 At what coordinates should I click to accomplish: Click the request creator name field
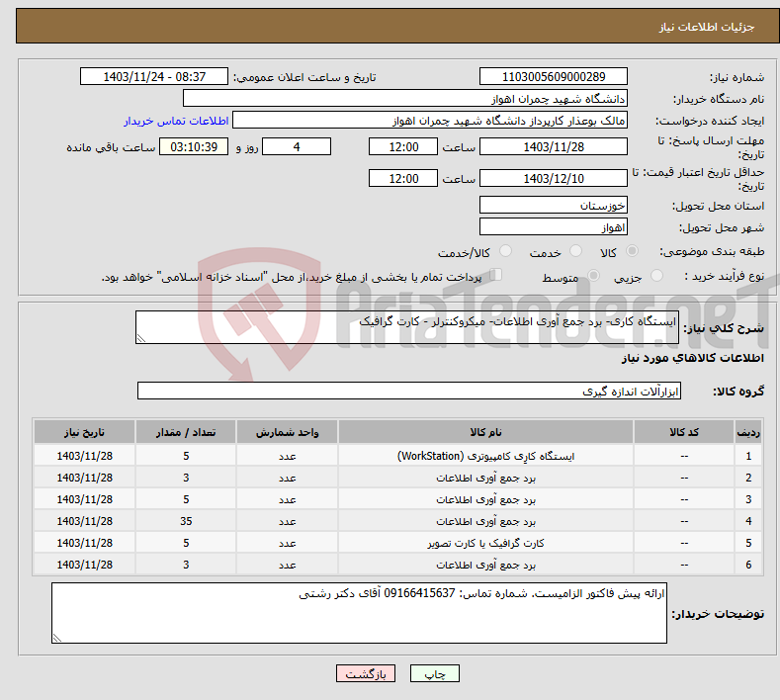(x=430, y=121)
